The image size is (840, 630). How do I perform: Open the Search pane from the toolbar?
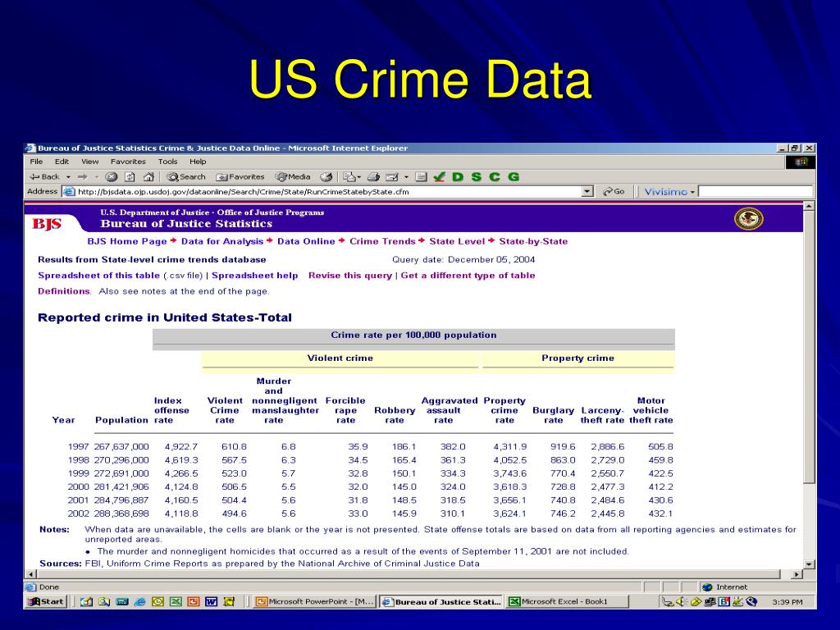186,177
